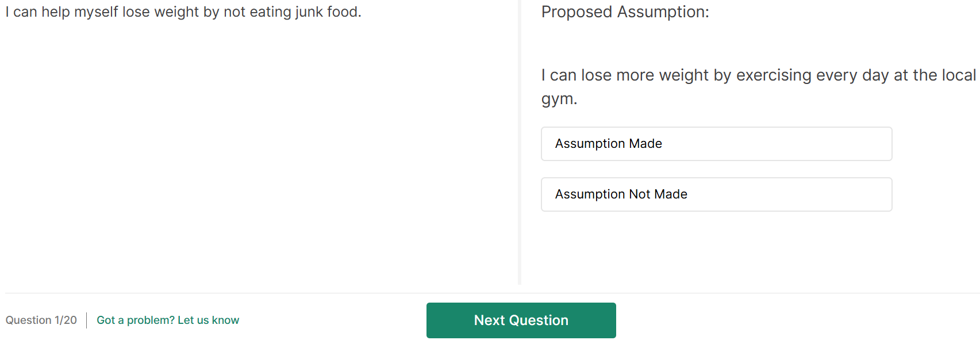Screen dimensions: 980x340
Task: Click the word "gym." in the assumption
Action: (559, 99)
